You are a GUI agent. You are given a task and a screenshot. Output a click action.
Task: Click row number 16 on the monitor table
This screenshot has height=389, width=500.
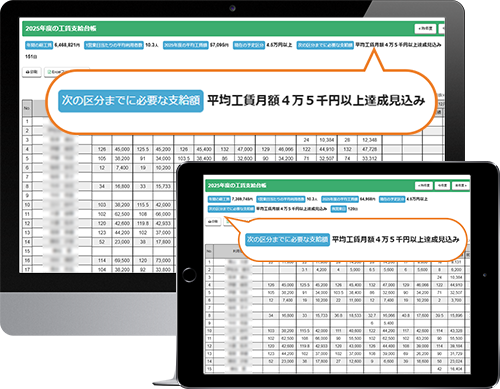pos(27,260)
